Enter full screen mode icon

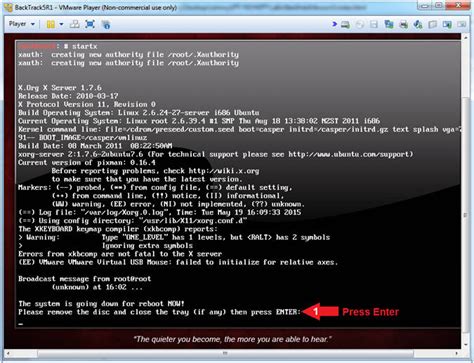pos(90,24)
